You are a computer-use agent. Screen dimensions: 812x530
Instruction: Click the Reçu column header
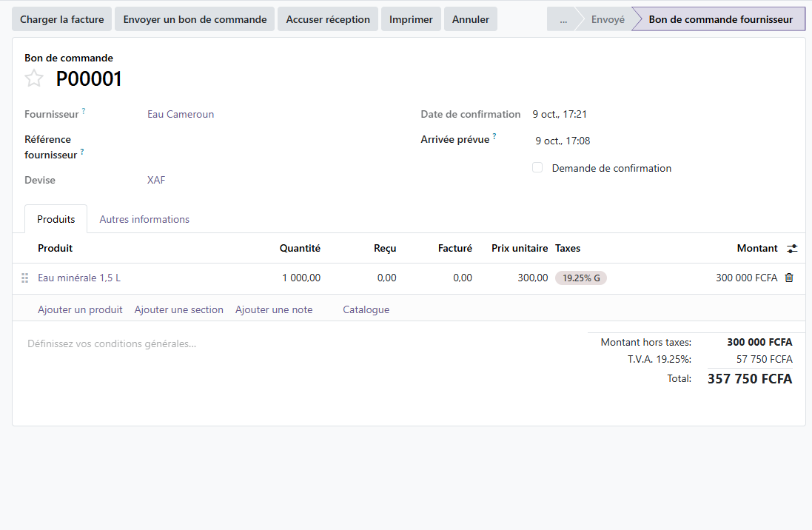click(x=385, y=248)
